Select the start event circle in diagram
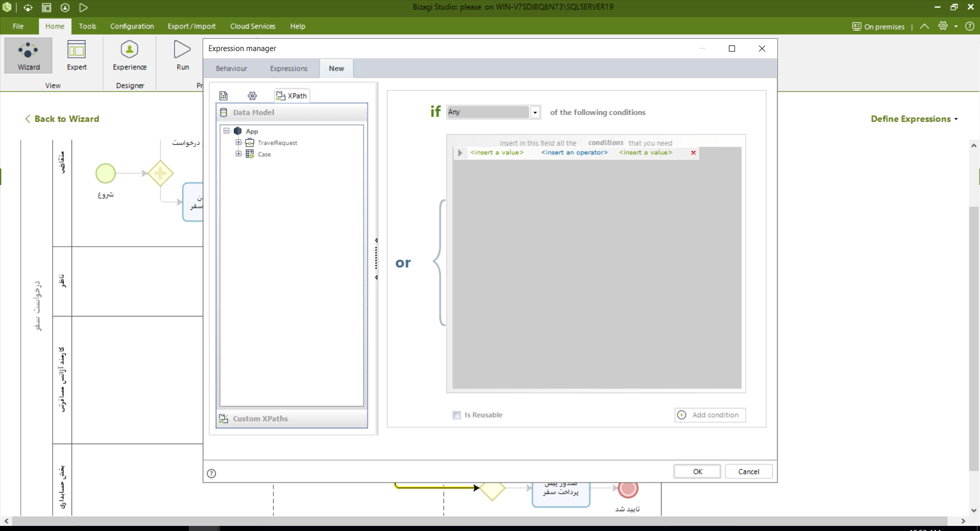980x531 pixels. pos(106,174)
